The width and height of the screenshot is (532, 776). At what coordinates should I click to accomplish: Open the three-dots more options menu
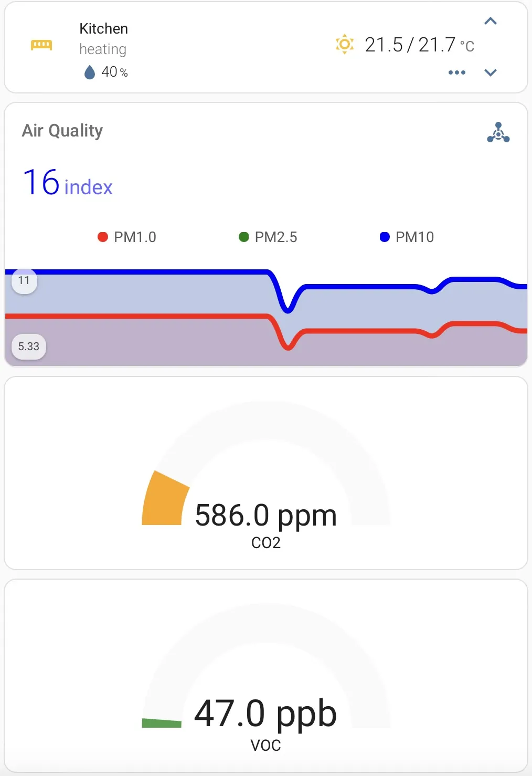(x=456, y=72)
